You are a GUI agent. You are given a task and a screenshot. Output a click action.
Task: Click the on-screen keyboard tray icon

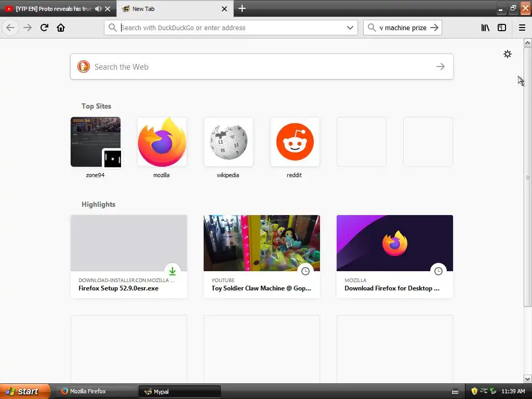coord(455,392)
